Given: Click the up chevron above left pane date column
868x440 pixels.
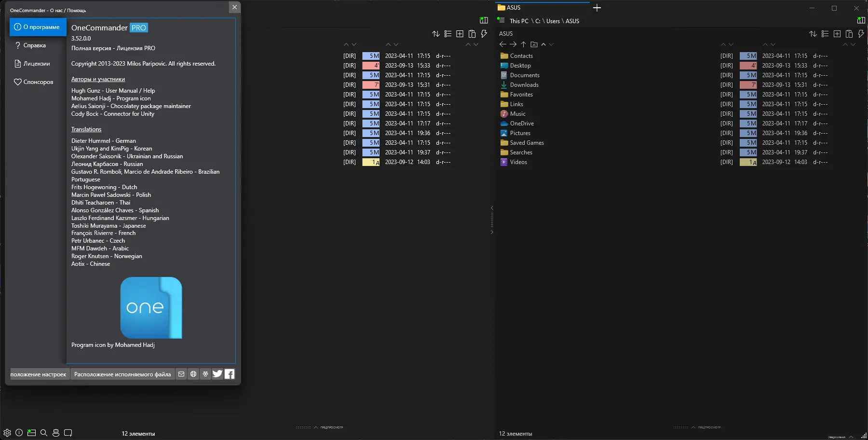Looking at the screenshot, I should click(388, 44).
